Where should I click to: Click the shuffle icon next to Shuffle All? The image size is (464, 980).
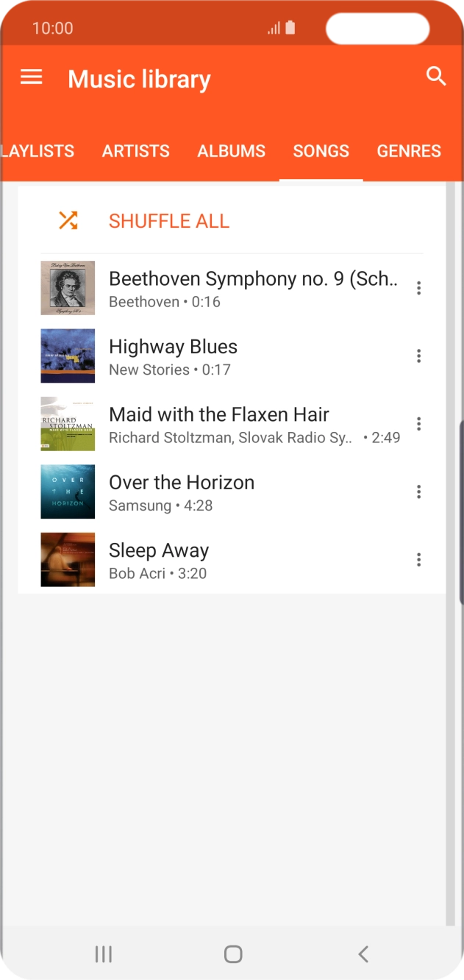tap(68, 220)
